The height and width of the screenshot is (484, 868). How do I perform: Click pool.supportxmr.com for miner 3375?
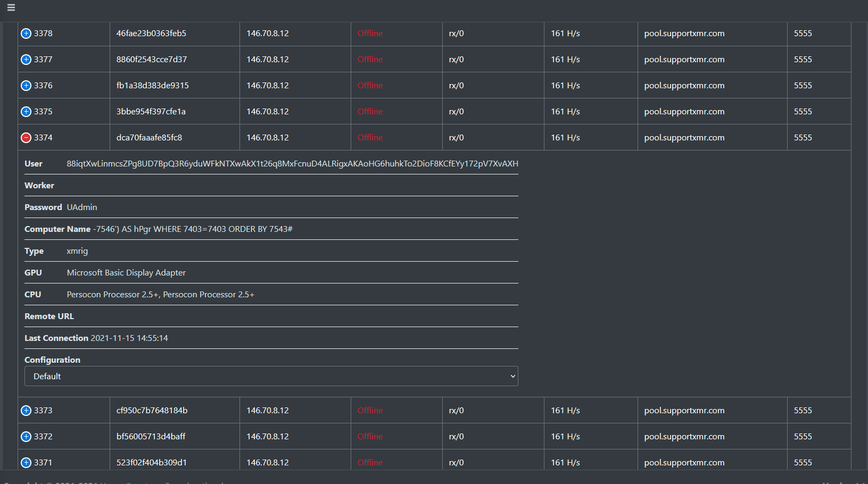click(x=684, y=111)
